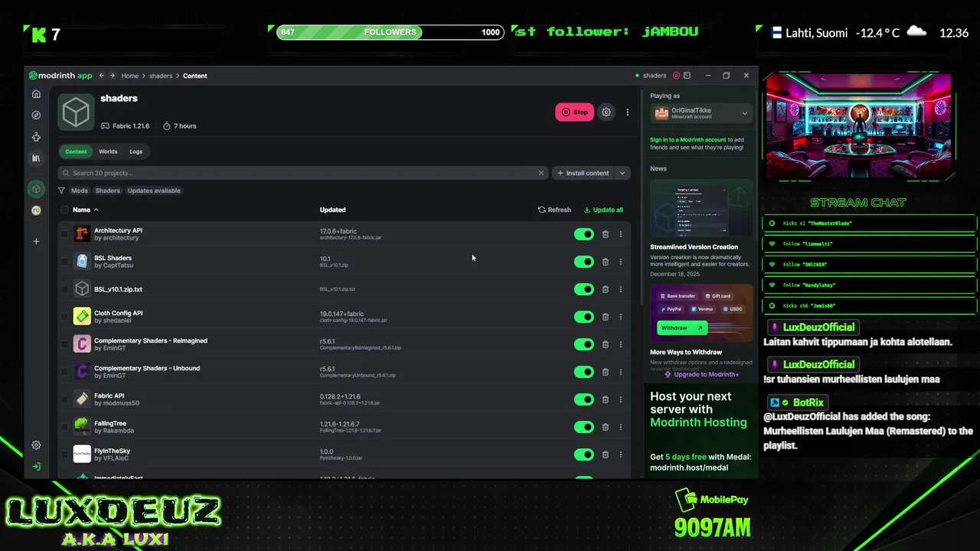980x551 pixels.
Task: Stop the running shaders instance
Action: click(x=574, y=112)
